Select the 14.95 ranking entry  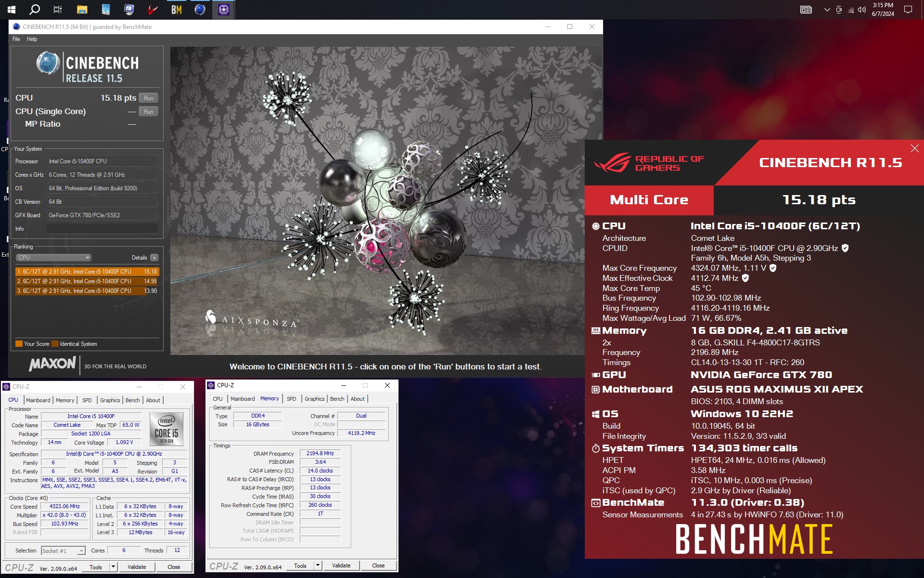click(x=87, y=281)
